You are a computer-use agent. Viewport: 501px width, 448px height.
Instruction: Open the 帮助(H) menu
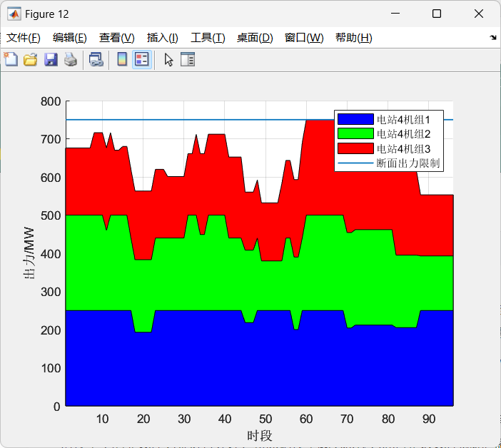pos(353,38)
